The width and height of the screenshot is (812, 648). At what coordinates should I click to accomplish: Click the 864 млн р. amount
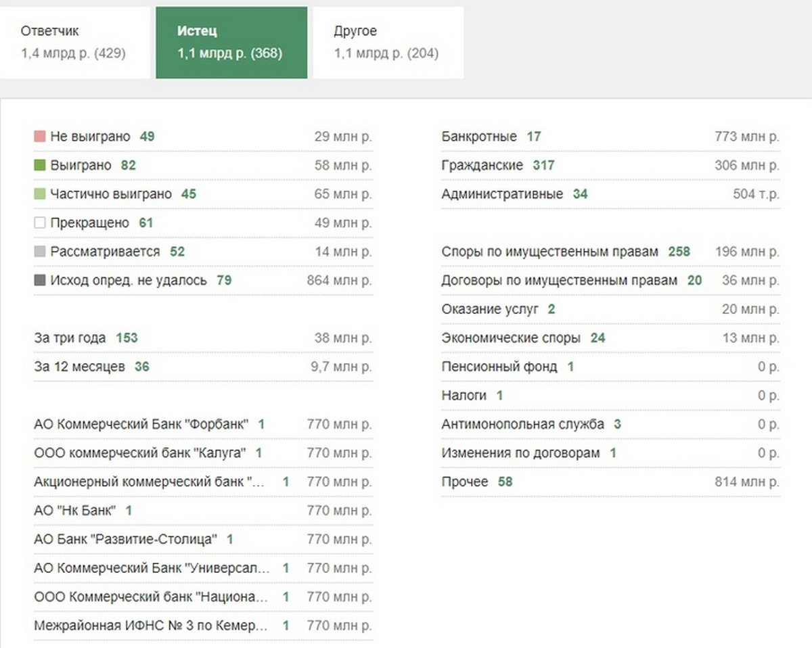coord(340,280)
